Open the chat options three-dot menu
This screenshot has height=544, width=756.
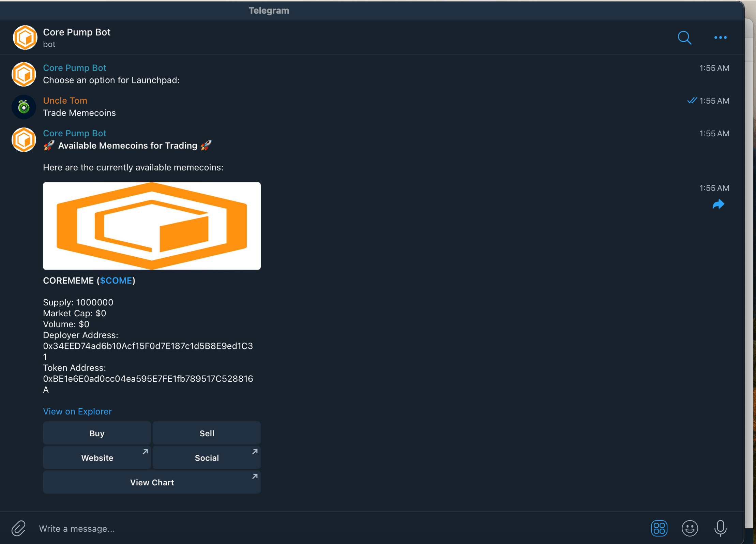(720, 37)
